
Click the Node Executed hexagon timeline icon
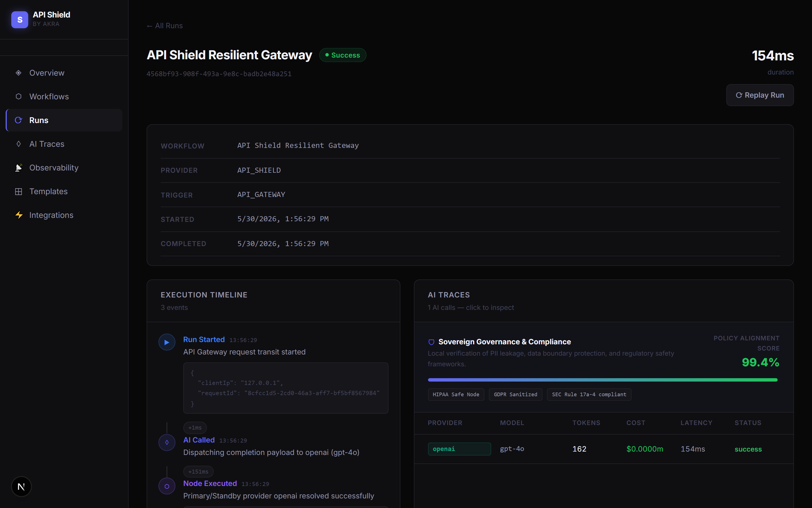[167, 486]
